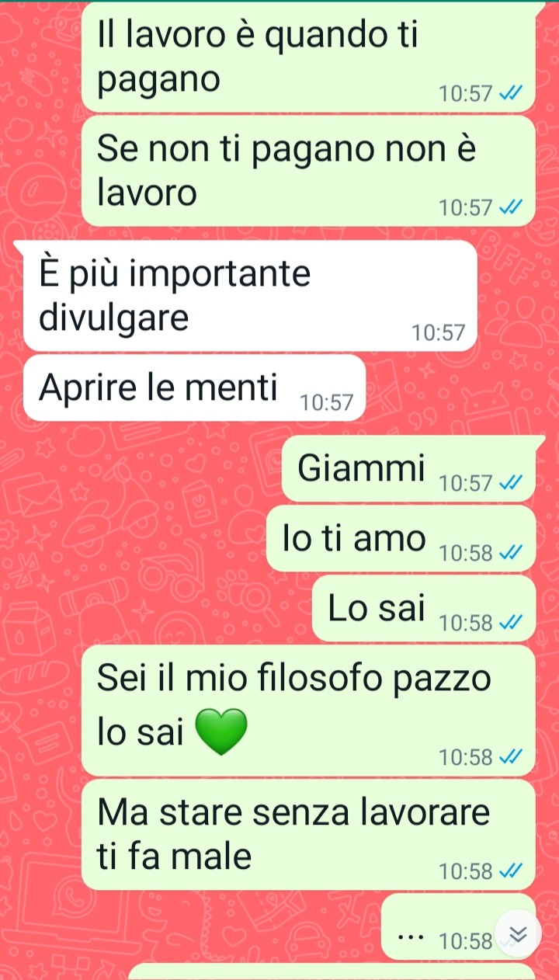Tap the partially visible bubble at the bottom
The width and height of the screenshot is (559, 980).
click(x=332, y=972)
